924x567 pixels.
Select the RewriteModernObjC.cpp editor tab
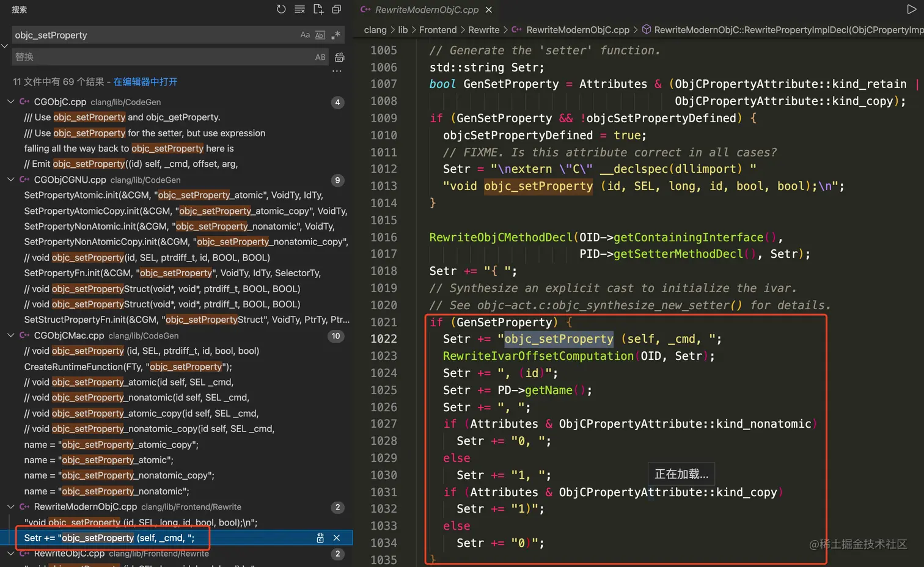pyautogui.click(x=427, y=10)
